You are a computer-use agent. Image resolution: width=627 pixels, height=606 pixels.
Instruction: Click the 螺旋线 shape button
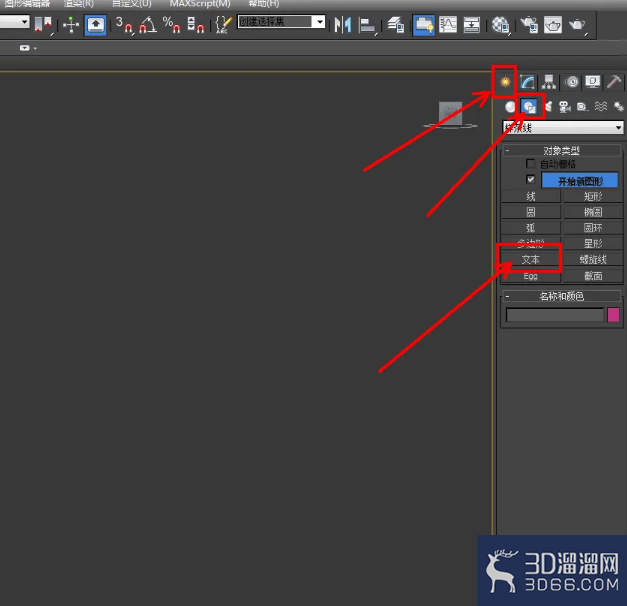click(x=593, y=259)
